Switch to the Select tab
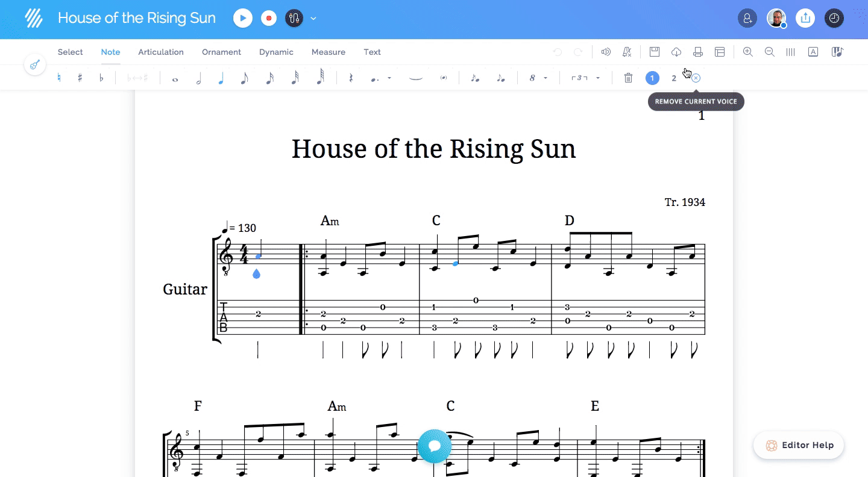868x477 pixels. [x=71, y=52]
